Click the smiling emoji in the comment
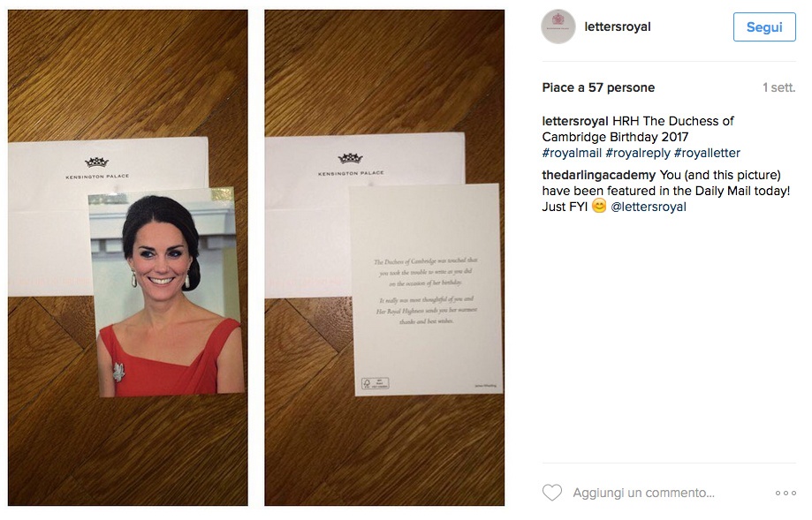This screenshot has height=520, width=812. point(599,206)
